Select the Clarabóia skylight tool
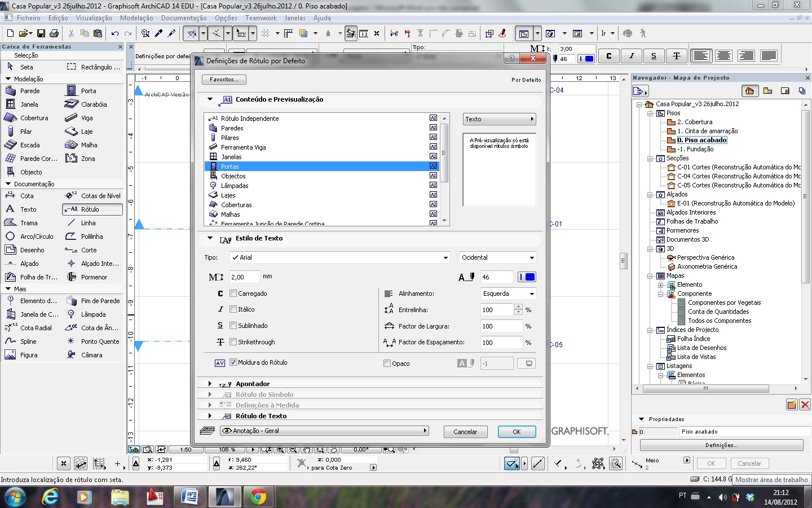812x508 pixels. (x=92, y=104)
